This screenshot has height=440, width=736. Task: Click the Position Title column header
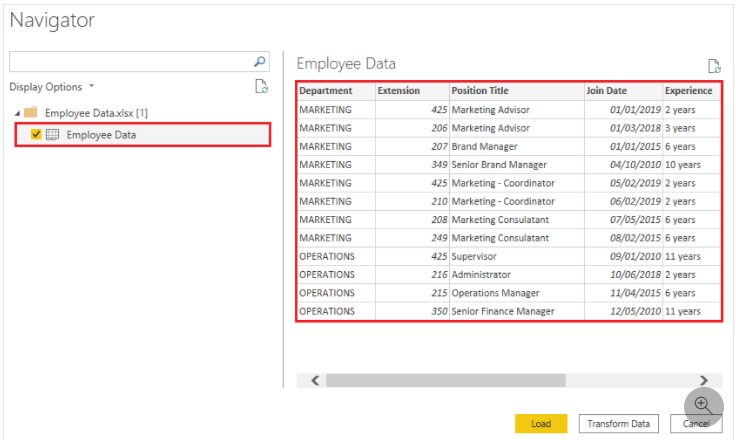click(x=517, y=91)
